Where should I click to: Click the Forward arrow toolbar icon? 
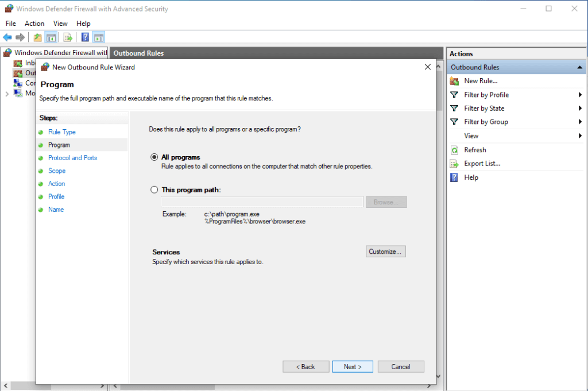point(20,37)
